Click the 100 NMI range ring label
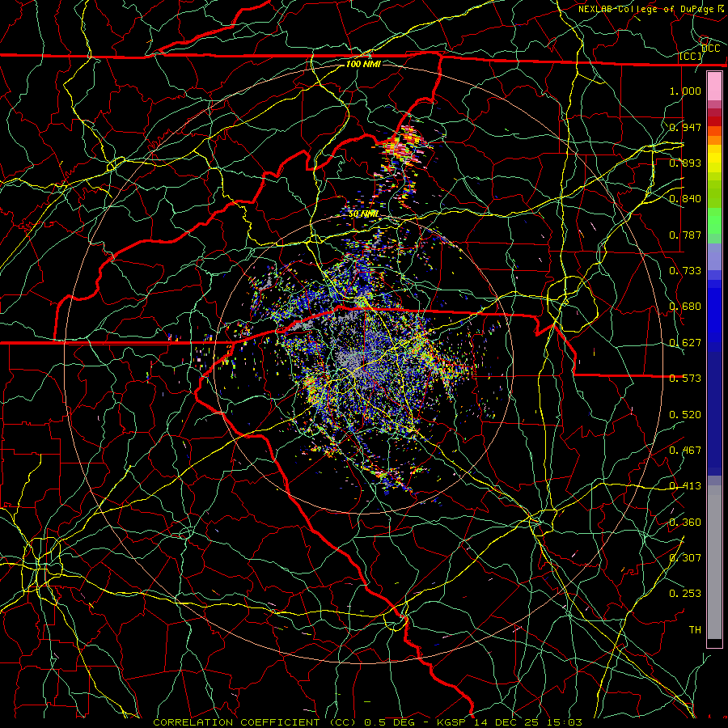 pos(363,64)
